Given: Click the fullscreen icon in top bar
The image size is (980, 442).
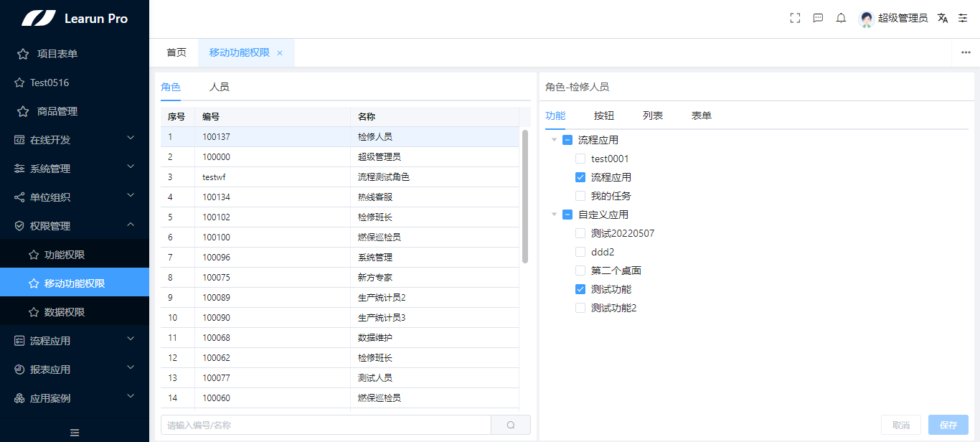Looking at the screenshot, I should coord(795,19).
